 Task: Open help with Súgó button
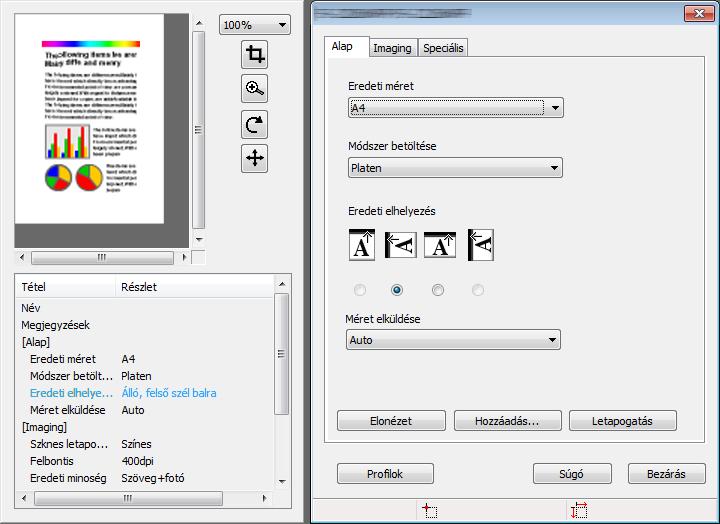(572, 474)
